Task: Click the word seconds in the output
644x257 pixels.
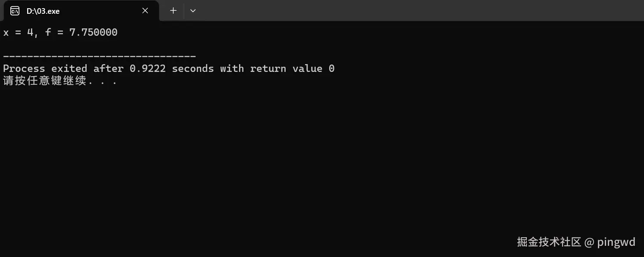Action: tap(193, 68)
